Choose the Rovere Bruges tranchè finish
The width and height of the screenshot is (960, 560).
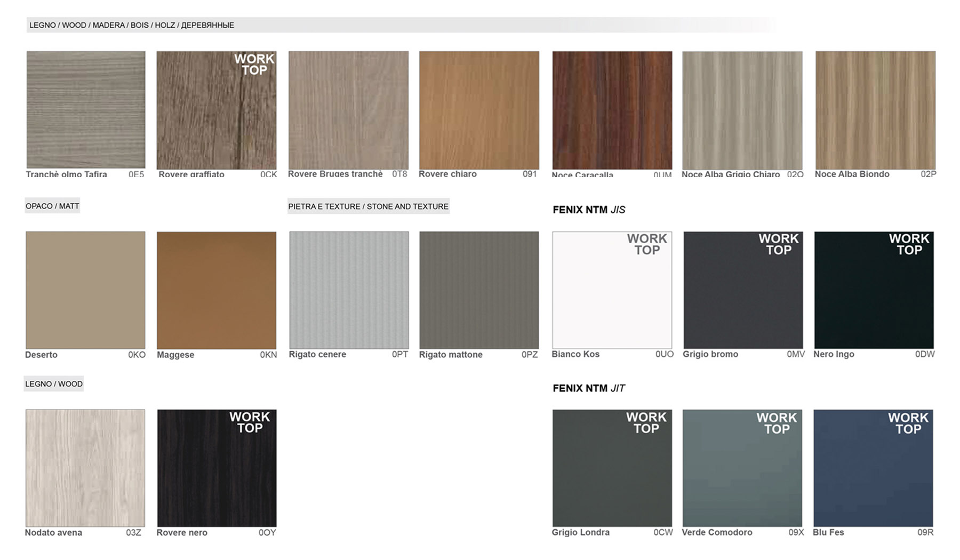click(348, 110)
